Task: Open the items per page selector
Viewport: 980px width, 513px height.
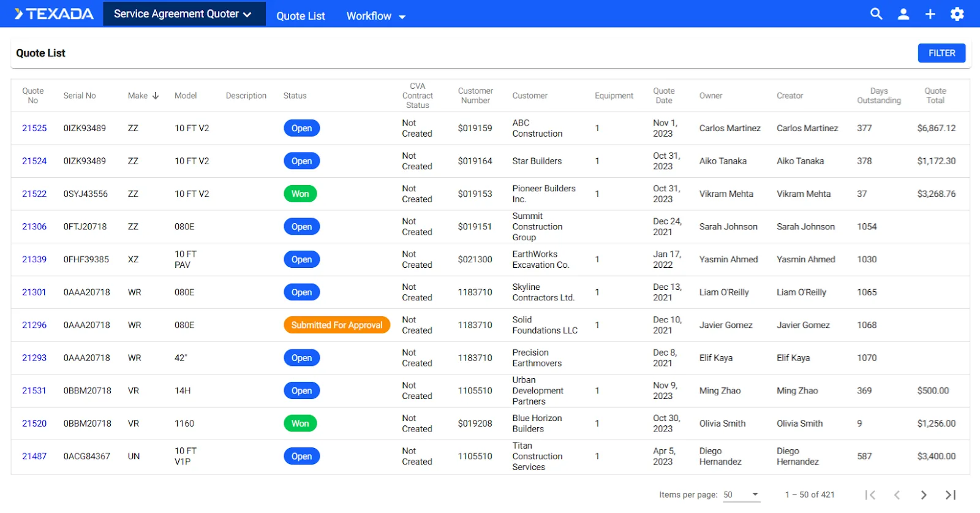Action: point(741,495)
